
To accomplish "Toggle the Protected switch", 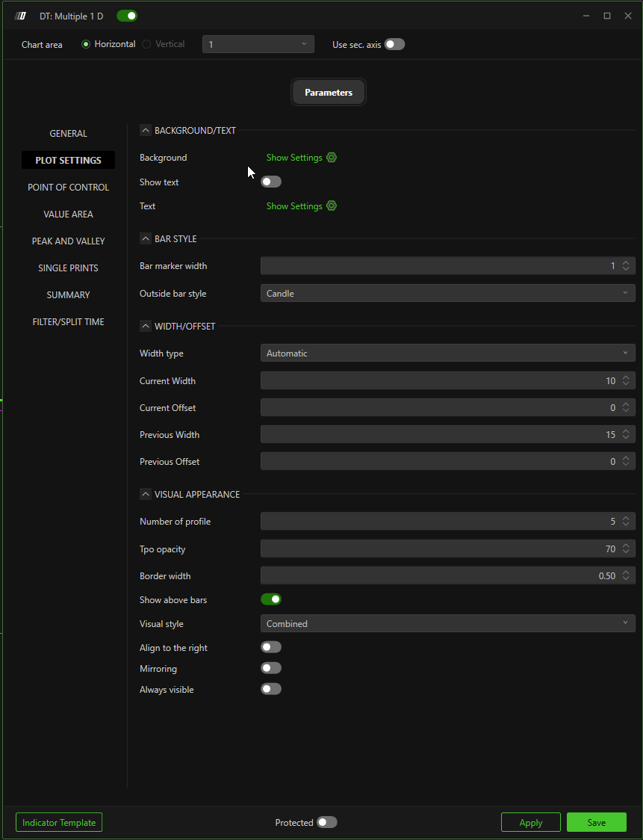I will [x=327, y=822].
